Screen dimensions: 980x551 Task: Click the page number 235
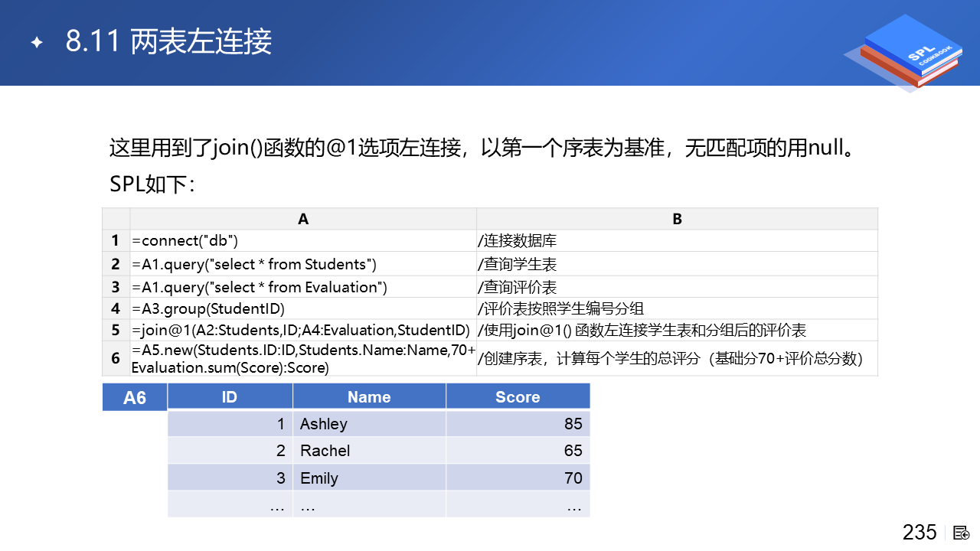920,533
